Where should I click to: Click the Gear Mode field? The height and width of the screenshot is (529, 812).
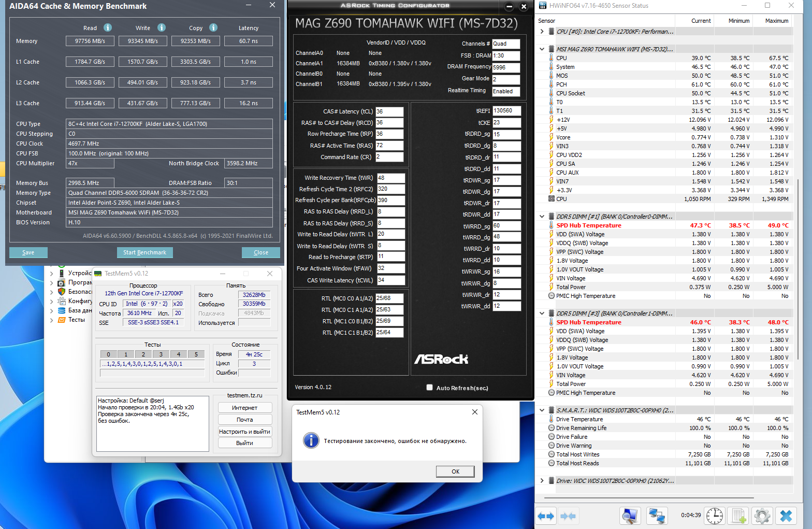(x=506, y=79)
